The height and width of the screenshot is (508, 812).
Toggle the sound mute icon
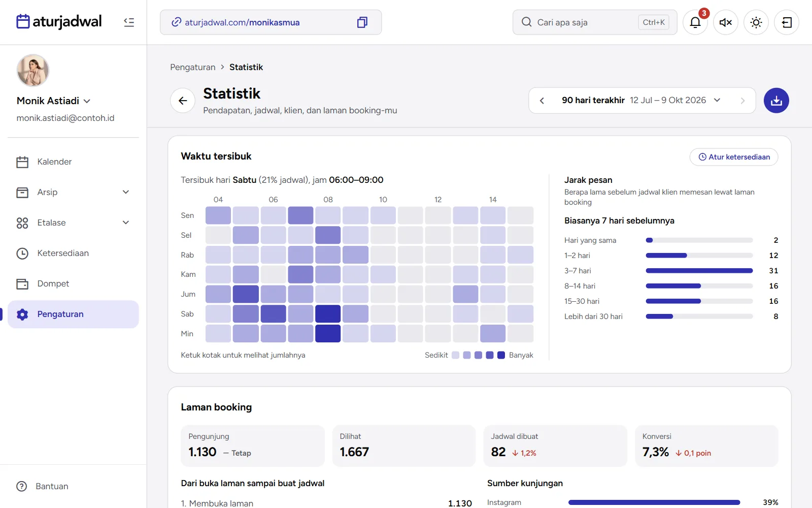726,22
